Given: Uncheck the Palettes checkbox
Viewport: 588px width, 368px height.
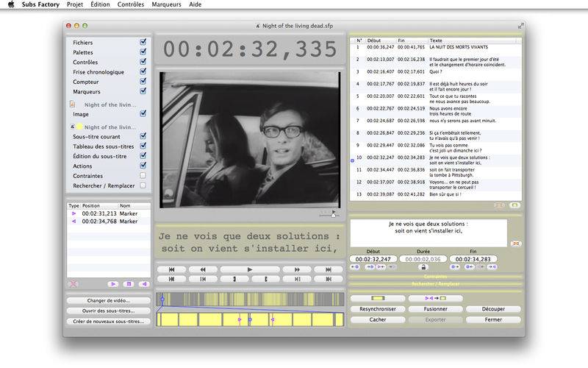Looking at the screenshot, I should (x=143, y=52).
